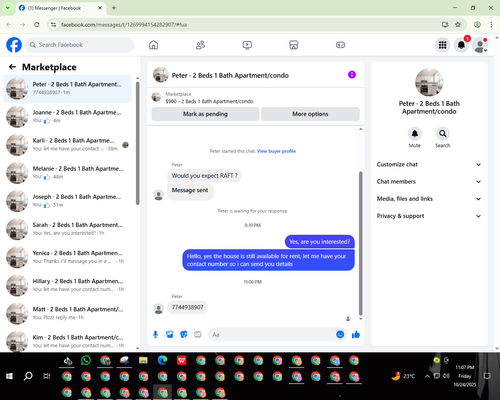Open a new browser tab
This screenshot has height=400, width=500.
[x=114, y=8]
